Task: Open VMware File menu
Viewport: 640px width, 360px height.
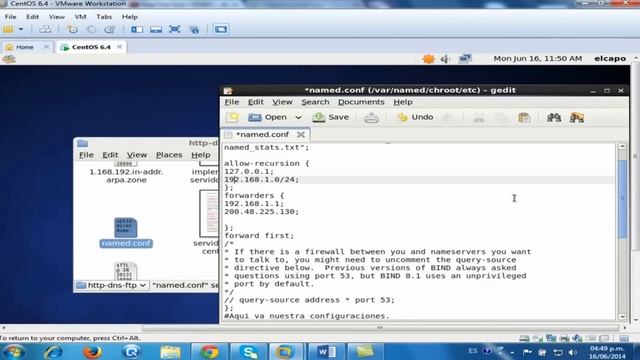Action: pyautogui.click(x=10, y=17)
